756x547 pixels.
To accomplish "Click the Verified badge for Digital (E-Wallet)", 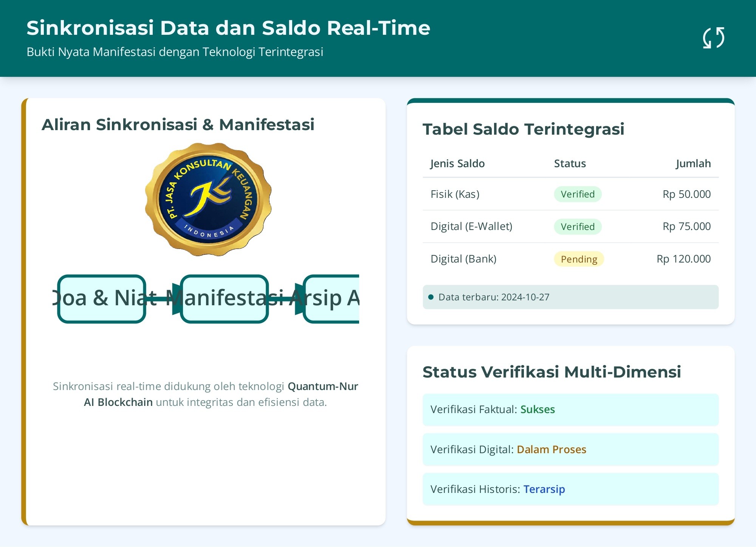I will coord(577,227).
